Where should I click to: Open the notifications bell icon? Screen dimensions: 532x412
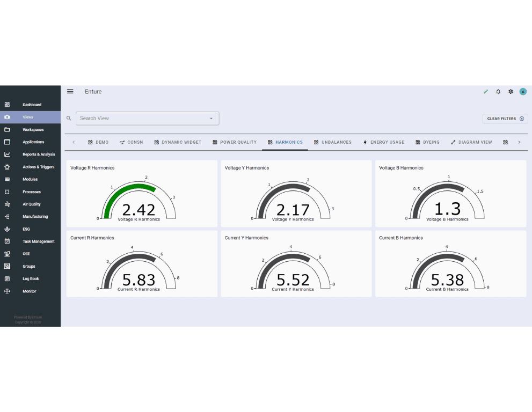pos(498,92)
